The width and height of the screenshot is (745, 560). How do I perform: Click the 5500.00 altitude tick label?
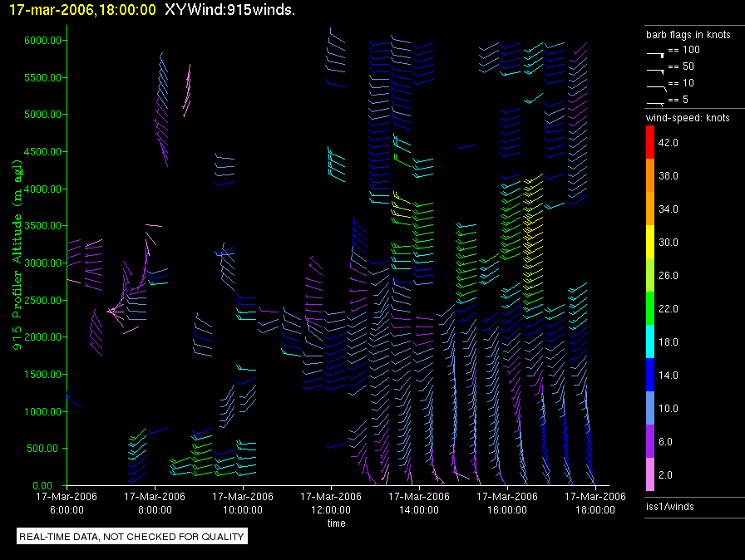pos(42,78)
